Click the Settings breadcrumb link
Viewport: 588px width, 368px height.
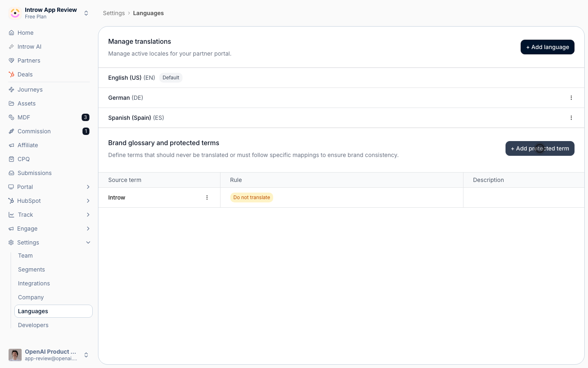(x=114, y=13)
